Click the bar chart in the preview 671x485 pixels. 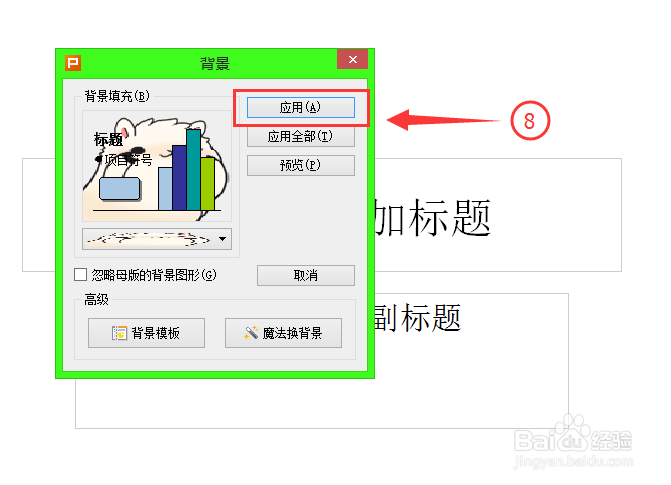point(187,170)
